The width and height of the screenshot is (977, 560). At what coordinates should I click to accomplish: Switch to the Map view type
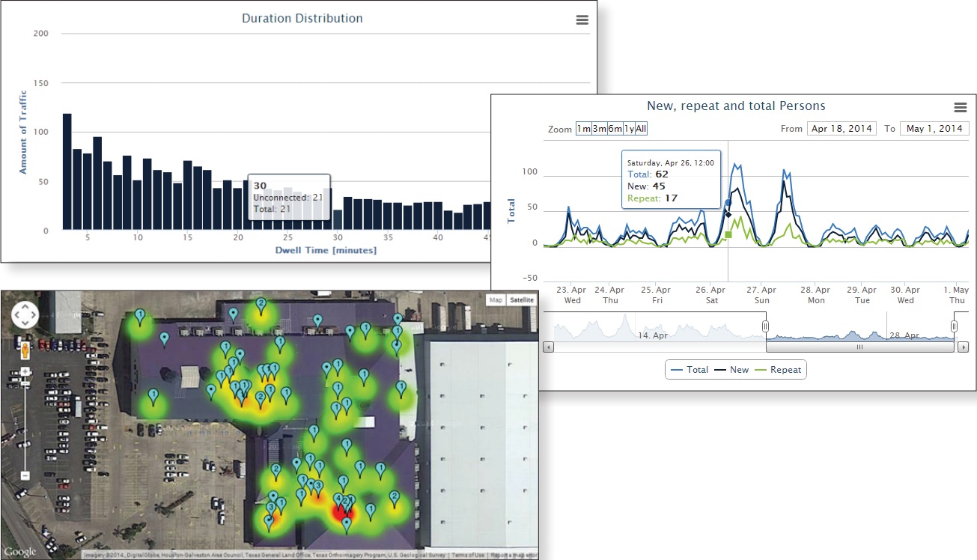(x=496, y=300)
